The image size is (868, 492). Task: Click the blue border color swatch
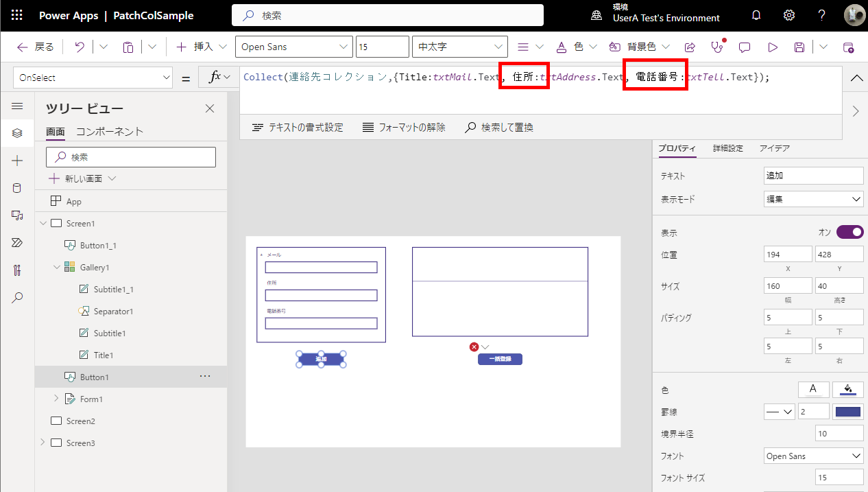(x=847, y=410)
